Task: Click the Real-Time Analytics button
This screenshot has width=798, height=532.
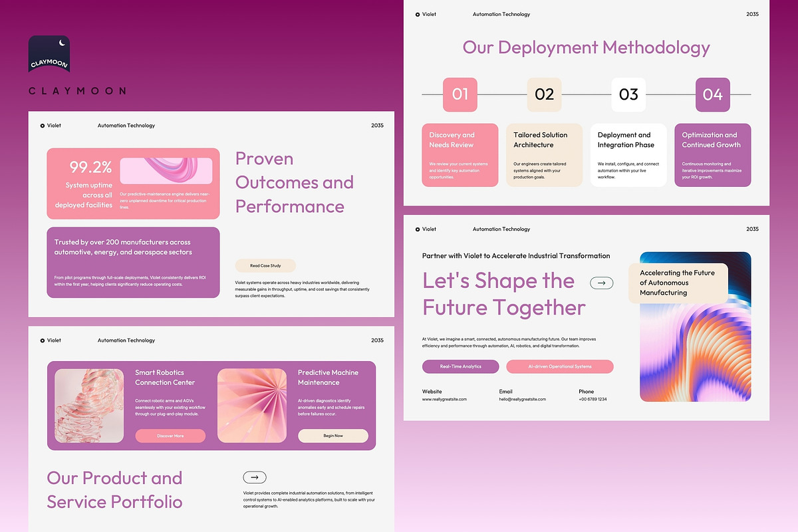Action: pos(461,366)
